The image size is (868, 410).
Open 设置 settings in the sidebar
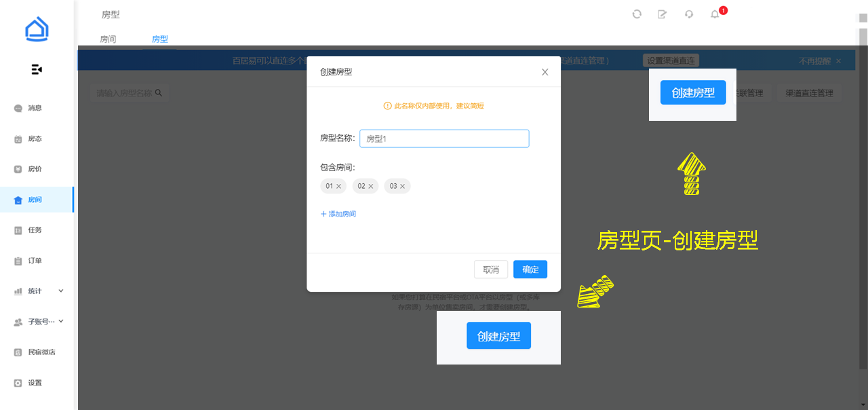coord(37,383)
